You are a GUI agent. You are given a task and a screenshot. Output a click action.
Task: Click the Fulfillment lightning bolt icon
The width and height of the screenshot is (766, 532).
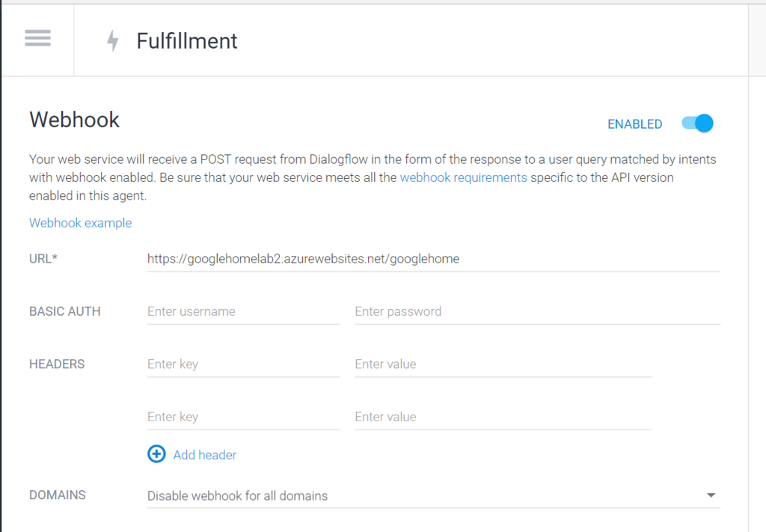113,40
